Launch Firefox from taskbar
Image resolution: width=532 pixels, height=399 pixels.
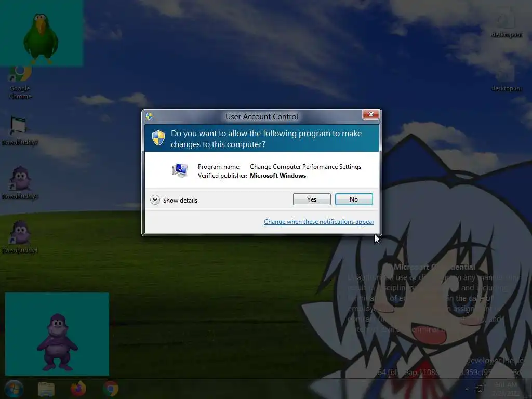click(x=78, y=389)
